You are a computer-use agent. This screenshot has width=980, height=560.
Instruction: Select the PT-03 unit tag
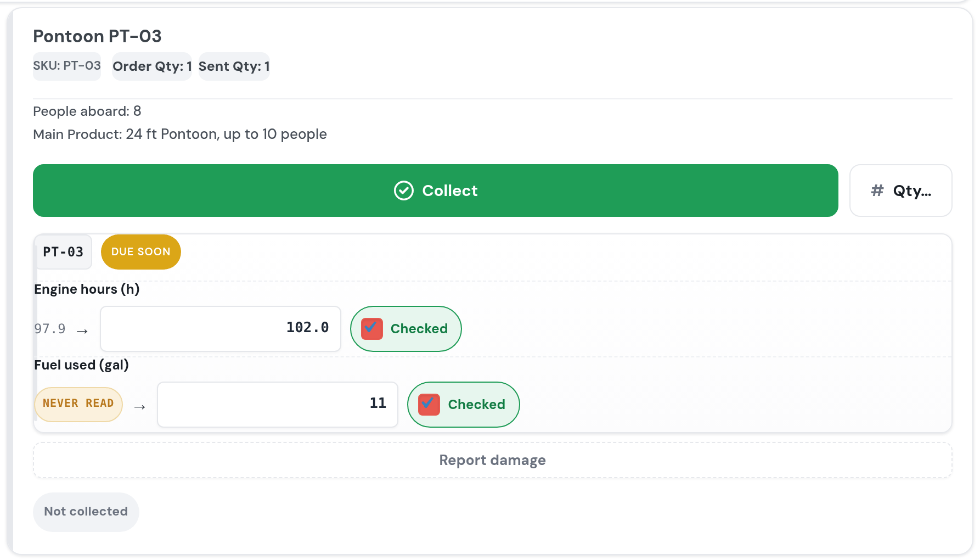tap(63, 252)
